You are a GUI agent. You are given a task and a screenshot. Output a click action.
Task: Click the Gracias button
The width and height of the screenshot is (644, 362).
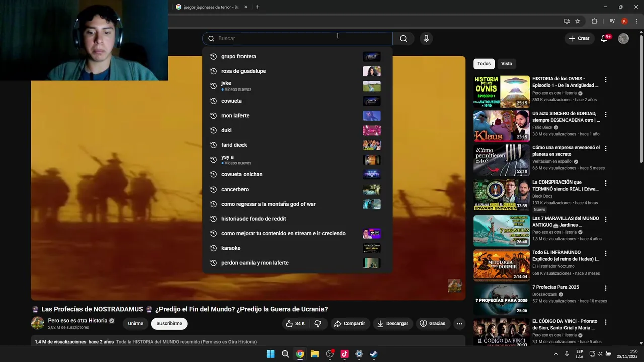pos(433,324)
